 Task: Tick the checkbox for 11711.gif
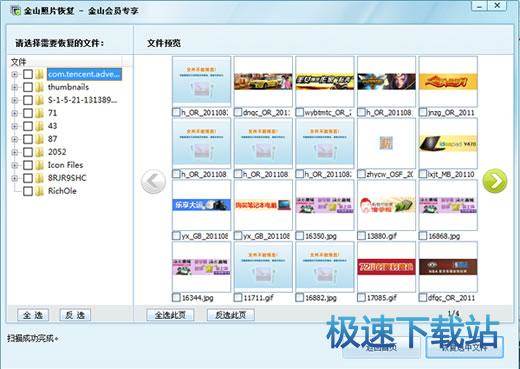pos(238,297)
